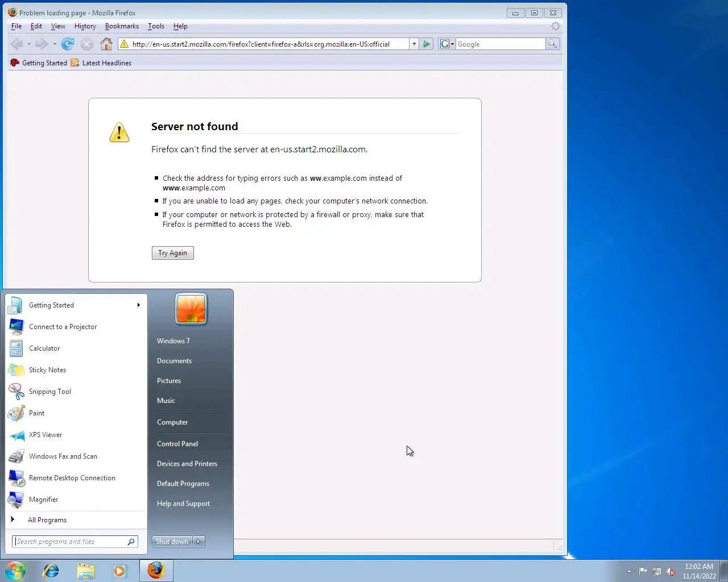Viewport: 728px width, 582px height.
Task: Click the Firefox throbber activity indicator
Action: coord(556,26)
